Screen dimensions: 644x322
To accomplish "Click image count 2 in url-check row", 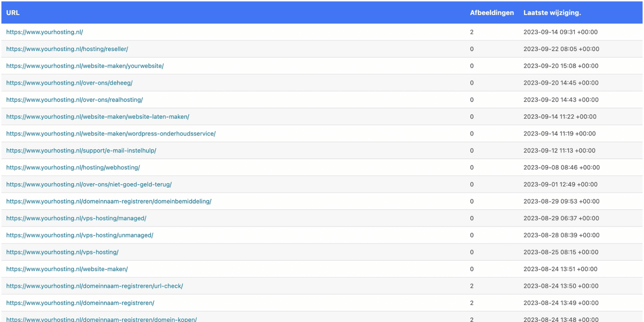I will point(472,286).
